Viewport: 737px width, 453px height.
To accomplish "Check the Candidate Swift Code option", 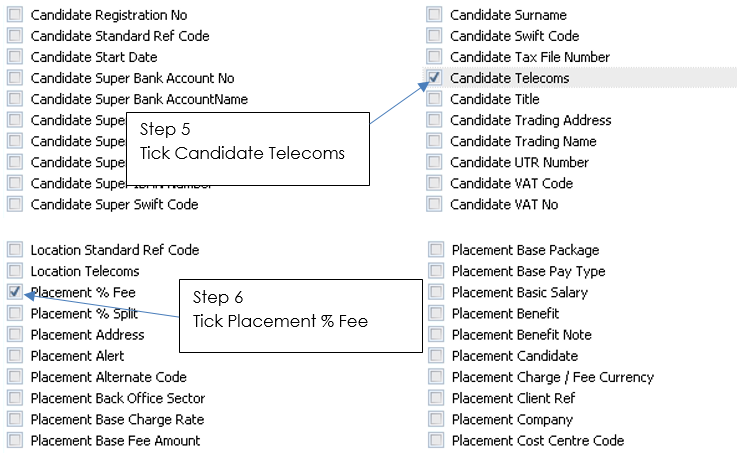I will (x=434, y=36).
